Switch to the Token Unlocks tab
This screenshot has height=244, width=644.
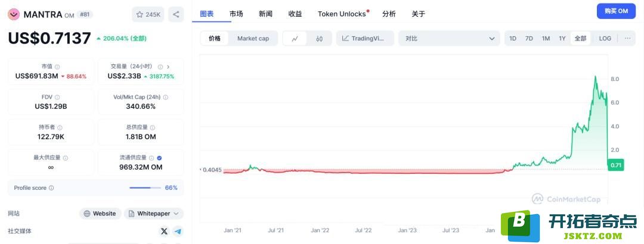pyautogui.click(x=343, y=14)
